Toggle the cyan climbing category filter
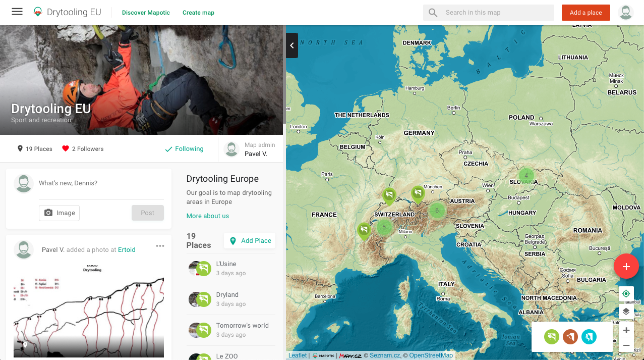Viewport: 644px width, 360px height. (x=589, y=337)
